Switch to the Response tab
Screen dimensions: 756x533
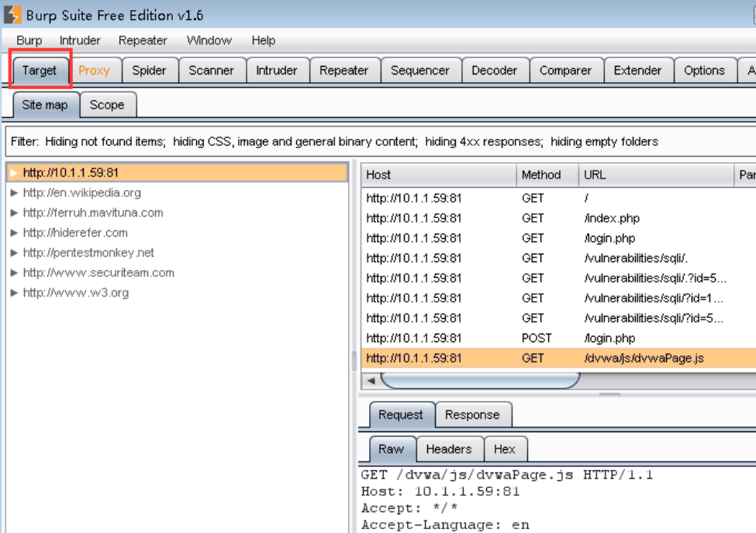pyautogui.click(x=472, y=415)
